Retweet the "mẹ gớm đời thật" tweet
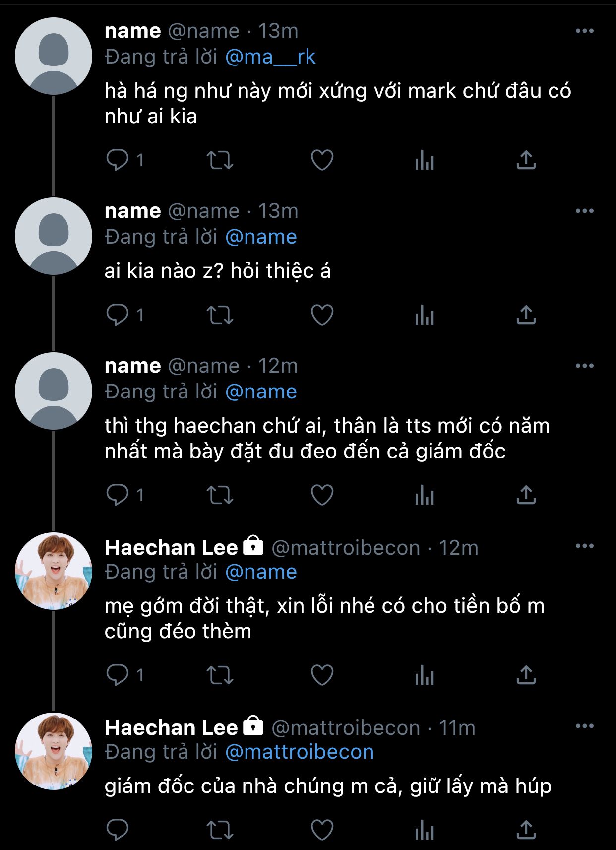The height and width of the screenshot is (850, 616). tap(220, 675)
